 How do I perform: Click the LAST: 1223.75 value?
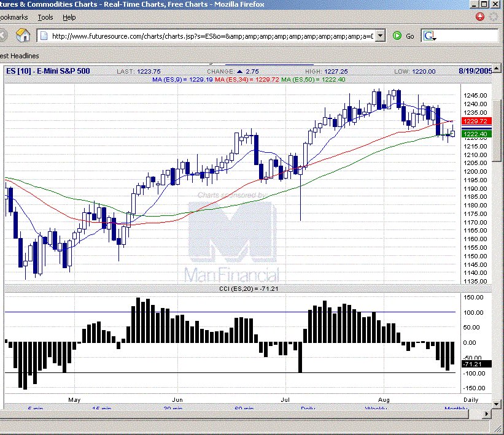pyautogui.click(x=139, y=71)
